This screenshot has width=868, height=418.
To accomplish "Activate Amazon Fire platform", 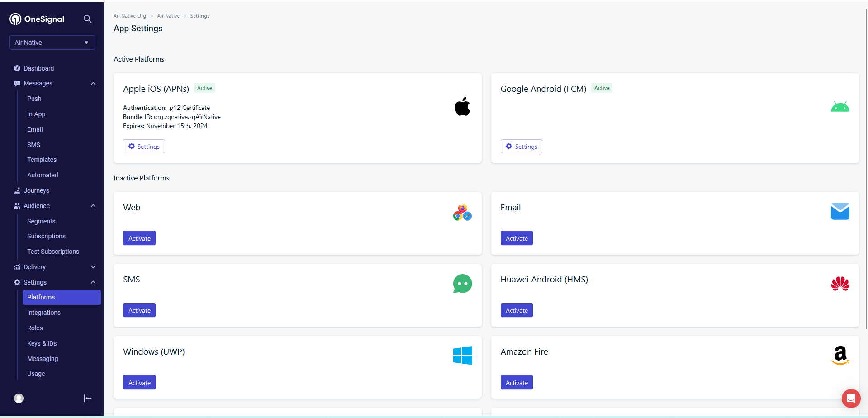I will [x=517, y=383].
